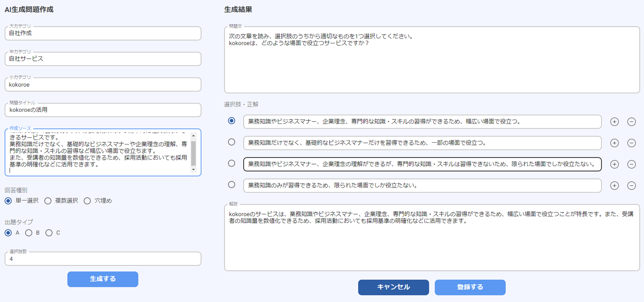This screenshot has width=644, height=302.
Task: Click the 登録する button
Action: pyautogui.click(x=470, y=287)
